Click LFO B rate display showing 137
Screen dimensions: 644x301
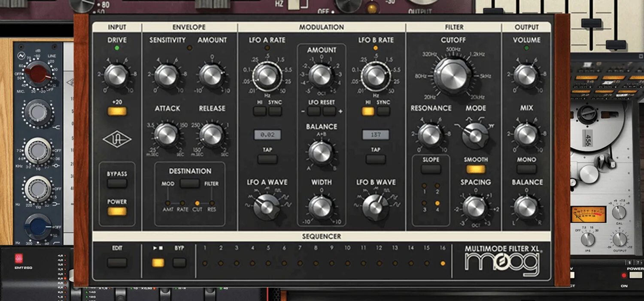coord(376,135)
